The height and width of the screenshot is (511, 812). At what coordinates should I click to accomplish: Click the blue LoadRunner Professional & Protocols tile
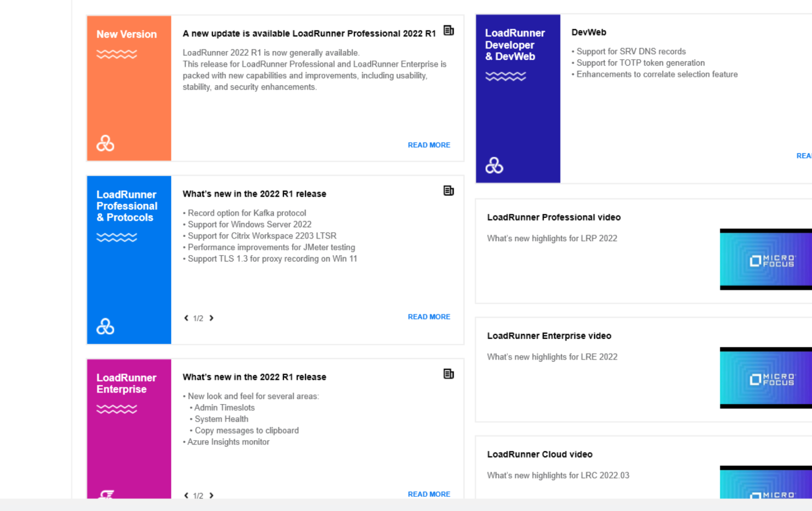click(x=129, y=260)
